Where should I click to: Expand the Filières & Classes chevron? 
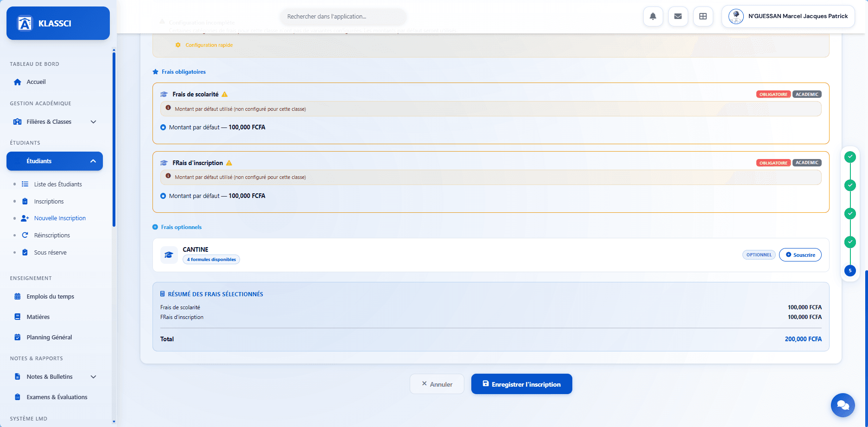tap(93, 122)
